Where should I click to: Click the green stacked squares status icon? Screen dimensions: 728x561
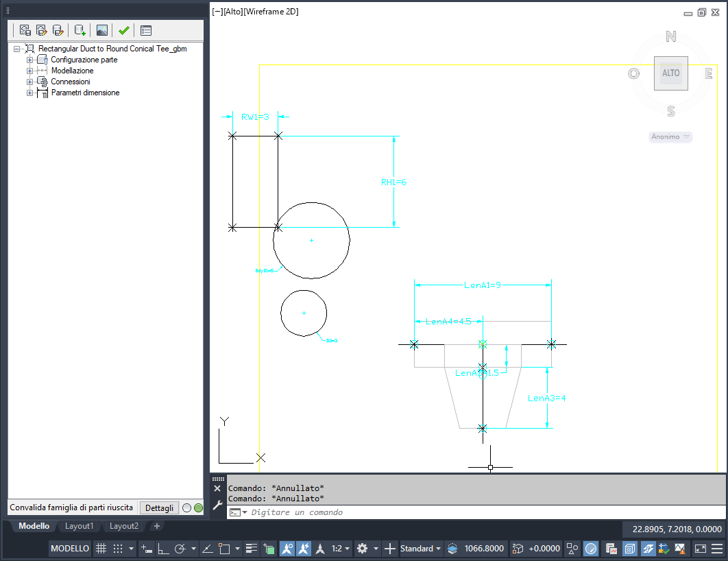click(269, 549)
